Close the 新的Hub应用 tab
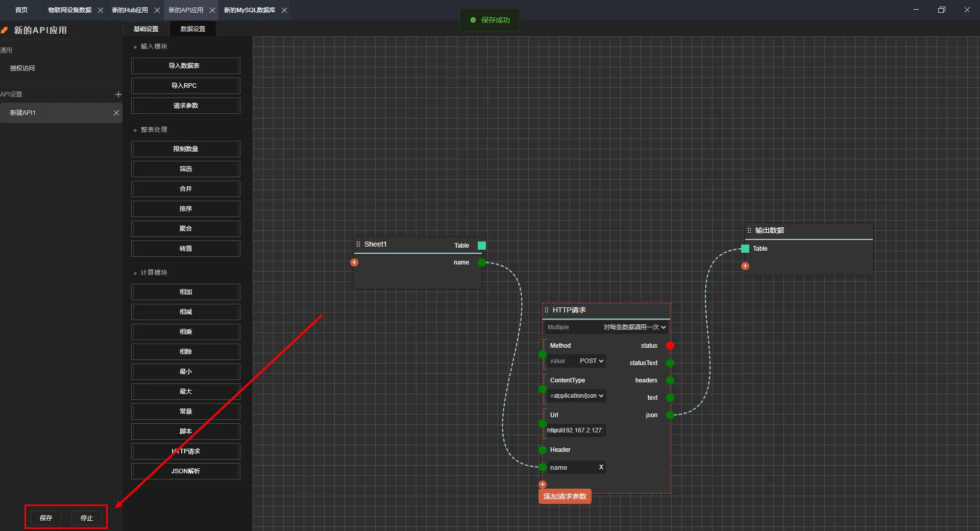This screenshot has width=980, height=531. (x=157, y=10)
